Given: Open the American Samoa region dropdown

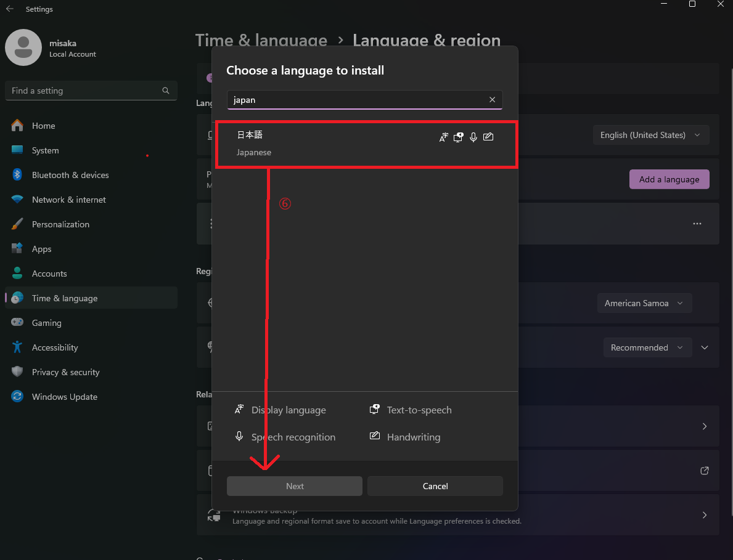Looking at the screenshot, I should [644, 303].
